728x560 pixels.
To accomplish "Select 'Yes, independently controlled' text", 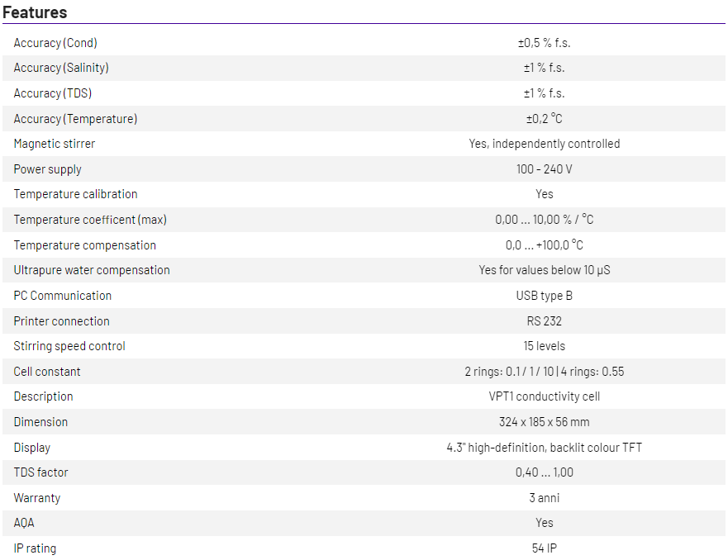I will coord(544,144).
